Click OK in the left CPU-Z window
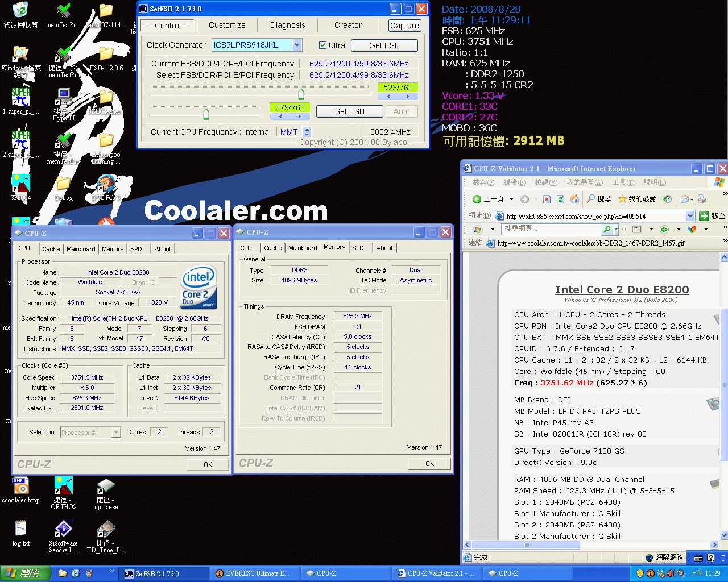Screen dimensions: 728x582 (208, 464)
